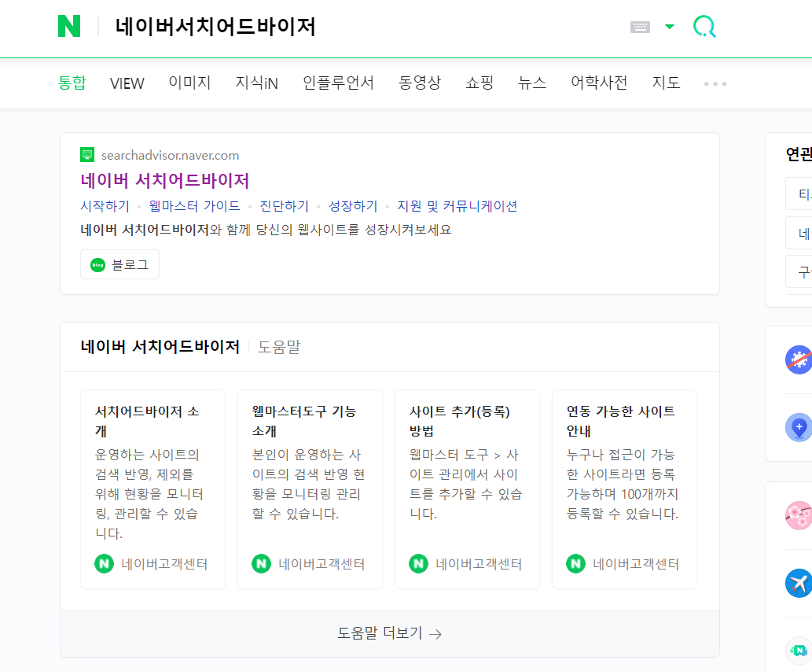The width and height of the screenshot is (812, 671).
Task: Click the N icon under 연동 가능한 사이트 안내
Action: (x=576, y=564)
